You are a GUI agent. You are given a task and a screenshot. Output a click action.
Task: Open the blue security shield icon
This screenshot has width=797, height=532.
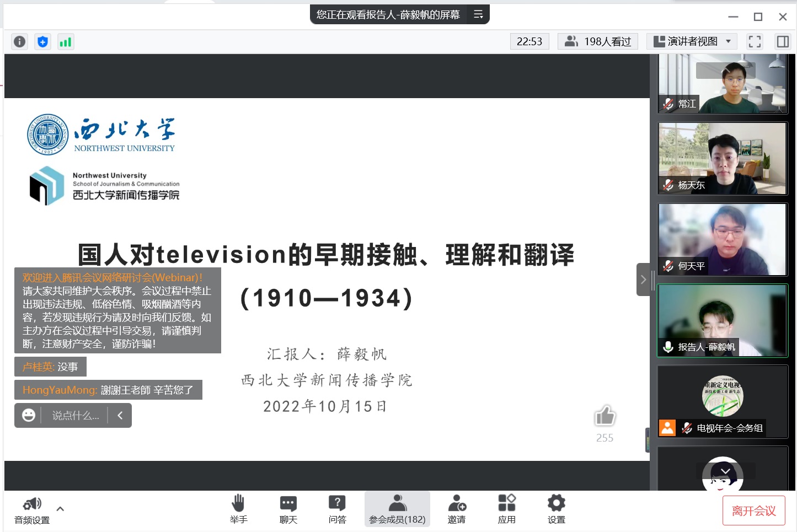tap(42, 42)
